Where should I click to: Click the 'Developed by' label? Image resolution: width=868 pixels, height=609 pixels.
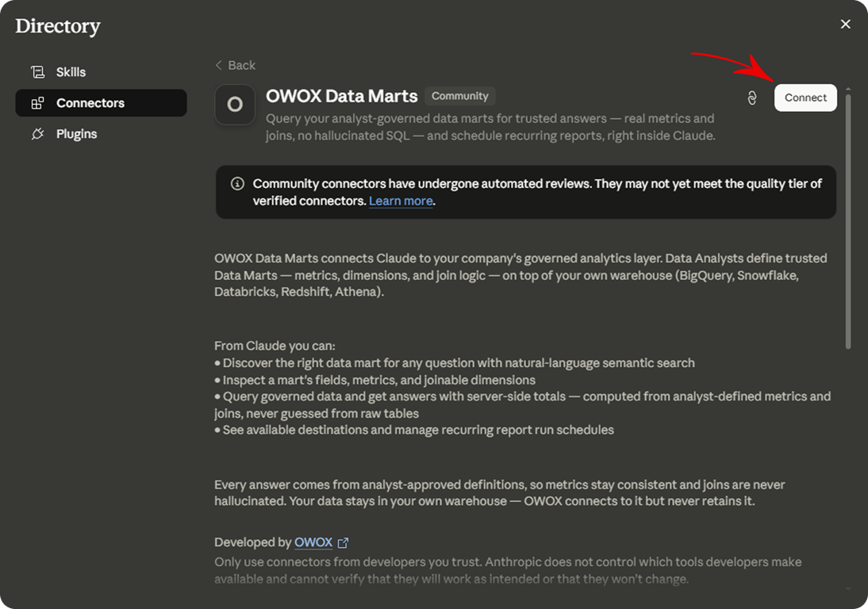253,542
